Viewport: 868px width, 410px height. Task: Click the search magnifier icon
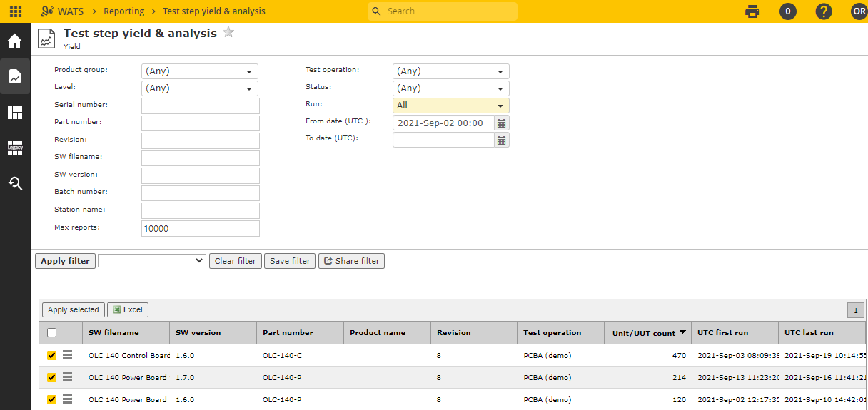(377, 11)
